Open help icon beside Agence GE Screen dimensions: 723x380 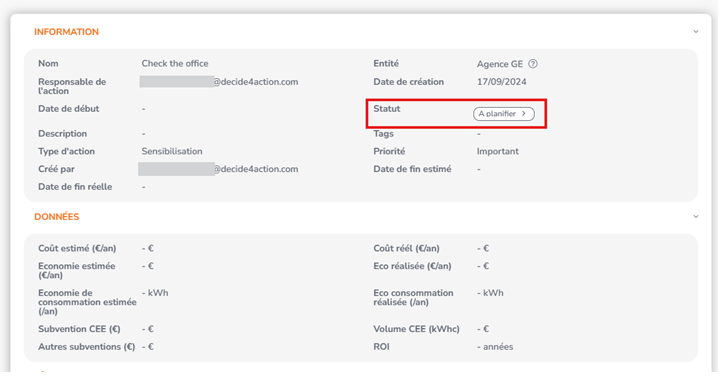click(x=533, y=64)
